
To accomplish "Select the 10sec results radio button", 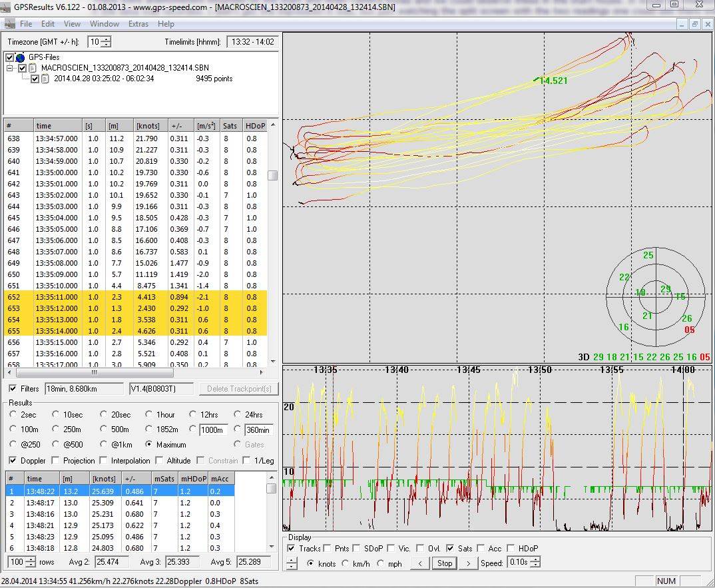I will 56,415.
